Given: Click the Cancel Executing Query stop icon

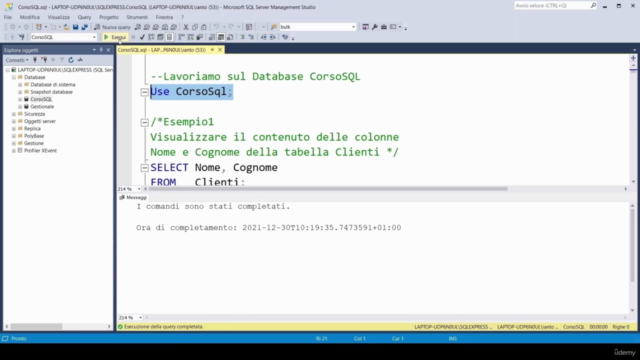Looking at the screenshot, I should click(133, 37).
